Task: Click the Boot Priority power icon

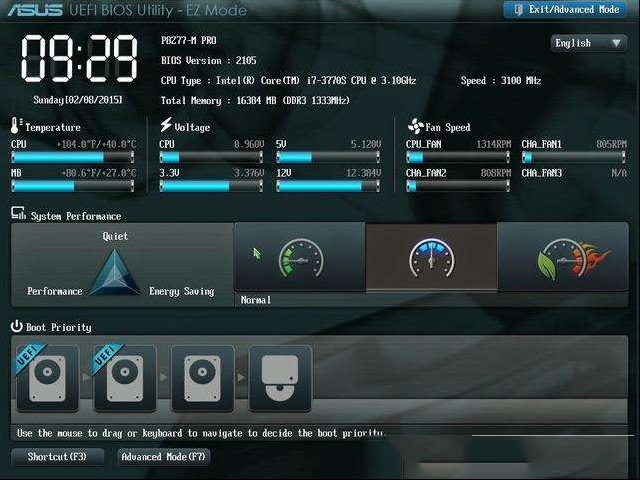Action: [16, 326]
